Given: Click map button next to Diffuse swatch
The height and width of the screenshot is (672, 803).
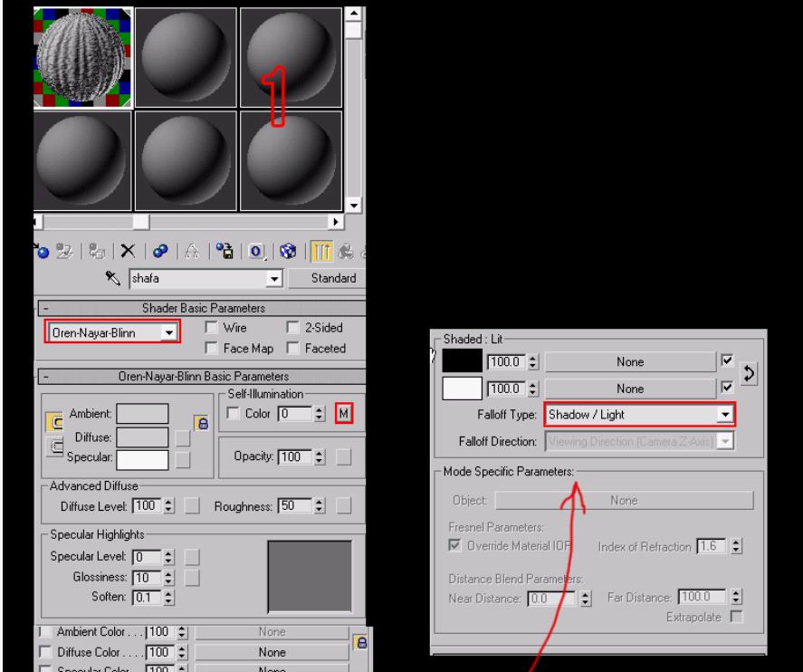Looking at the screenshot, I should pyautogui.click(x=182, y=438).
